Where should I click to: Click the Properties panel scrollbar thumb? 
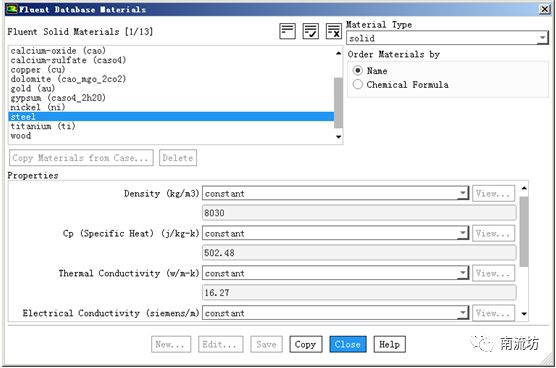[524, 231]
